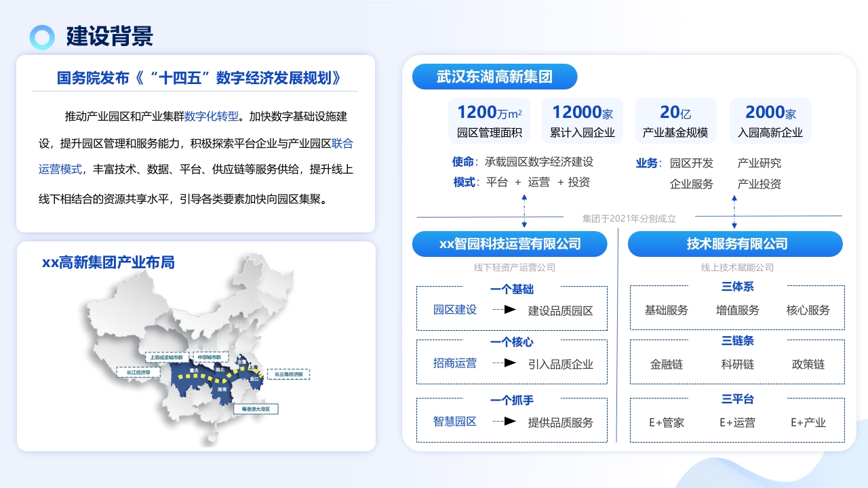The image size is (868, 488).
Task: Click the dashed double arrow above xx智园科技运营有限公司
Action: (x=524, y=211)
